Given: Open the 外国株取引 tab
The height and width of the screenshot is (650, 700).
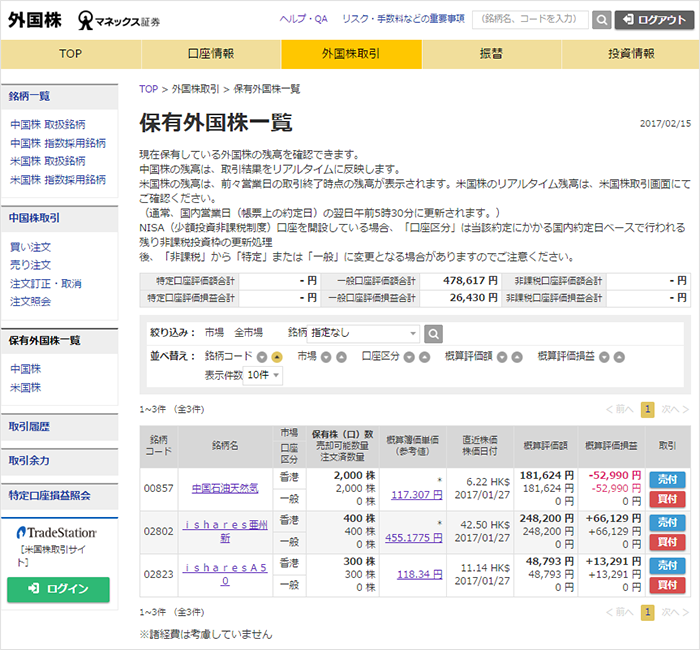Looking at the screenshot, I should coord(351,54).
